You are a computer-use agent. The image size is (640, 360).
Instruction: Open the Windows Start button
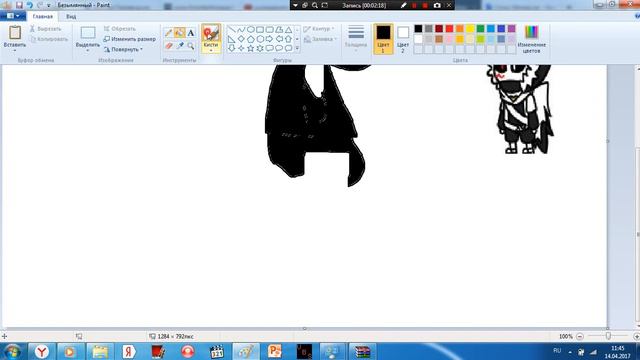(13, 351)
